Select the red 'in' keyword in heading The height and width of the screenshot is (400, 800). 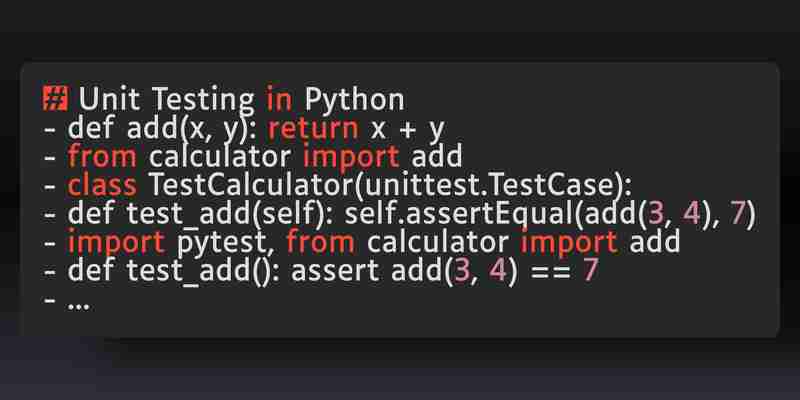(x=279, y=99)
